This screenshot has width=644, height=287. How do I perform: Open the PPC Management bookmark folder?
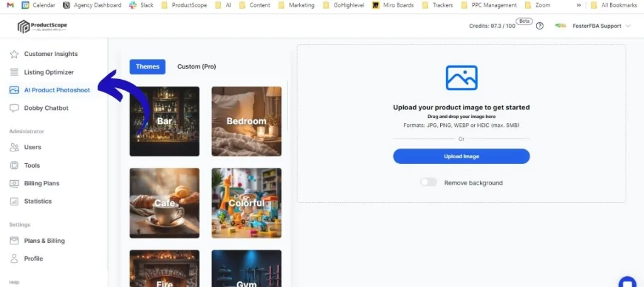[x=489, y=5]
